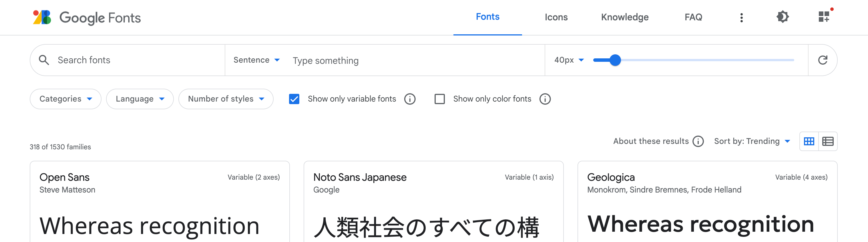Click the About these results link

point(651,141)
